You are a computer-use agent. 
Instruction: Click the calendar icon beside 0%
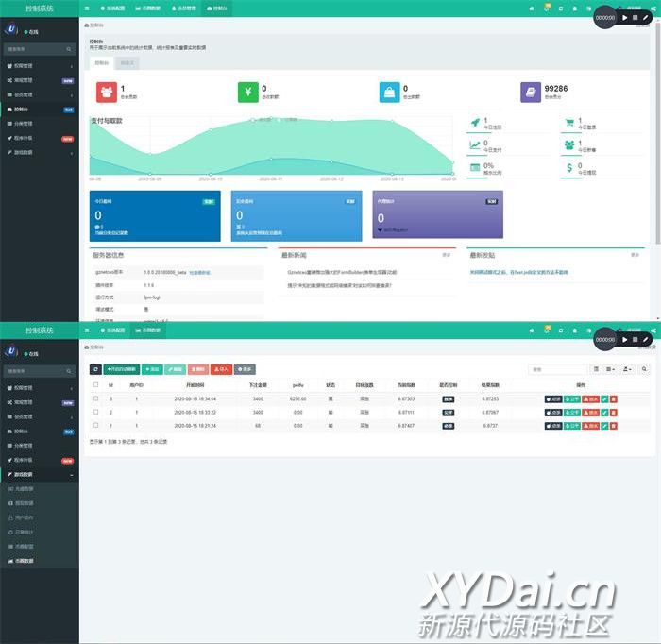tap(475, 168)
